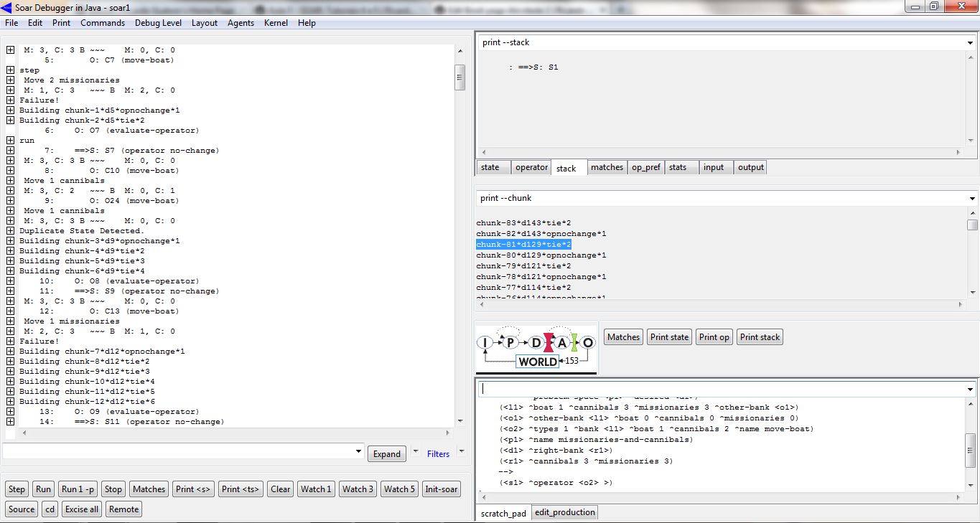Switch to the edit_production tab
The image size is (980, 523).
(564, 512)
